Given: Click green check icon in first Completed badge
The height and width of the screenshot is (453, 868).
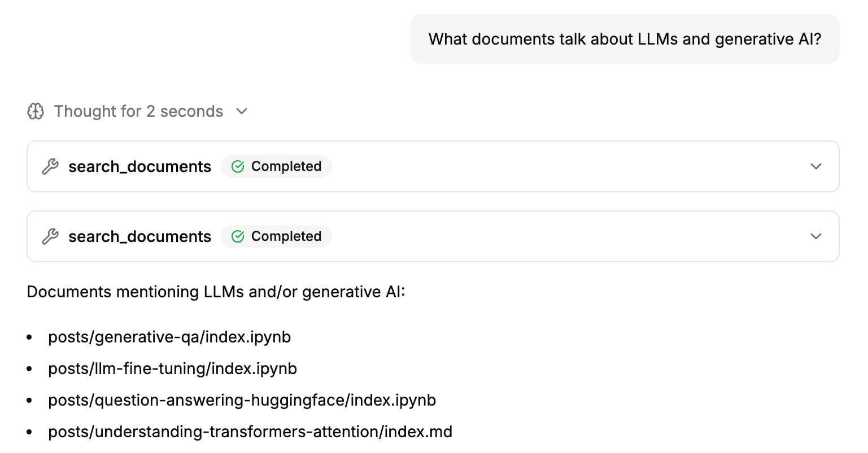Looking at the screenshot, I should tap(238, 166).
